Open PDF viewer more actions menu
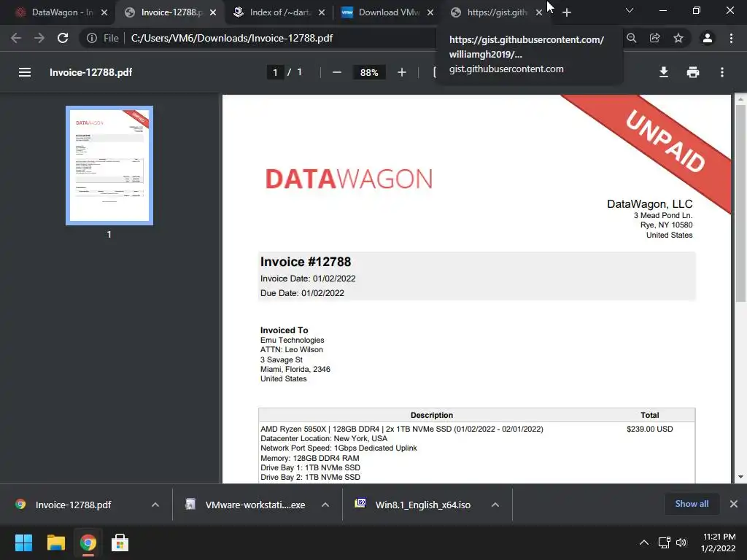 pos(722,72)
